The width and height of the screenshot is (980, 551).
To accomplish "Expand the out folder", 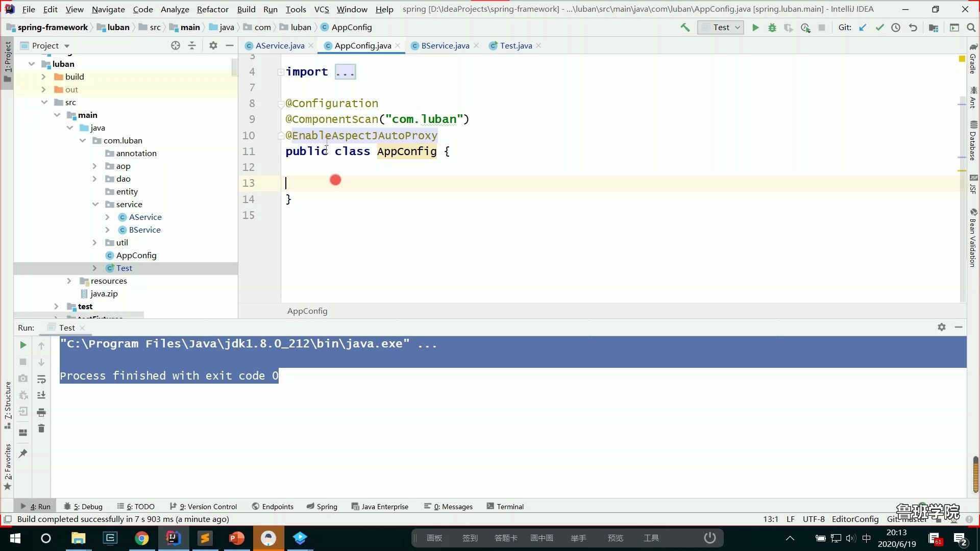I will [x=43, y=89].
